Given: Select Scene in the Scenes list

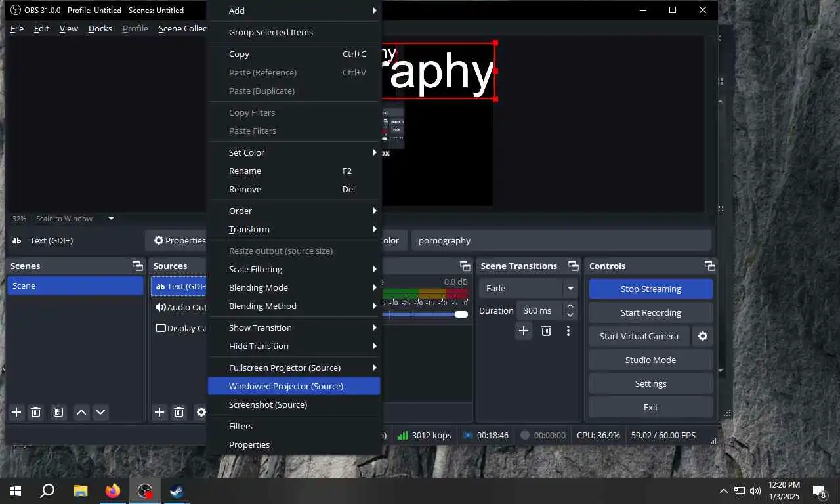Looking at the screenshot, I should point(75,285).
